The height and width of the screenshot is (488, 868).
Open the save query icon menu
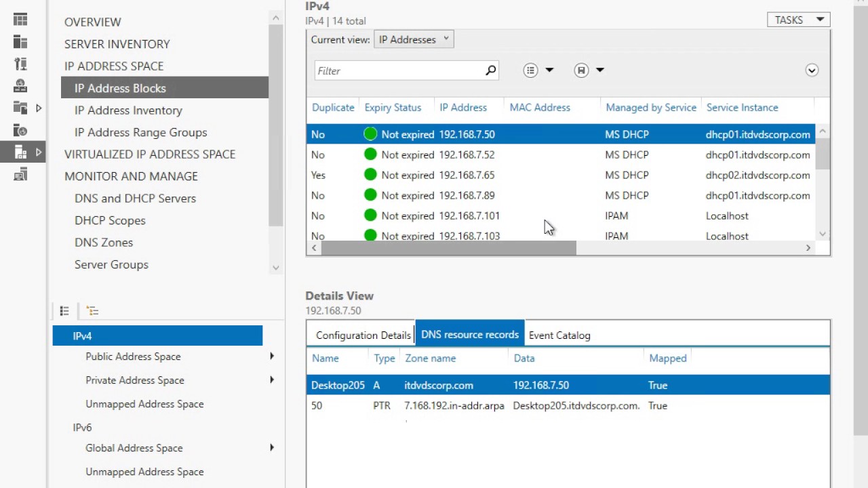click(x=589, y=70)
